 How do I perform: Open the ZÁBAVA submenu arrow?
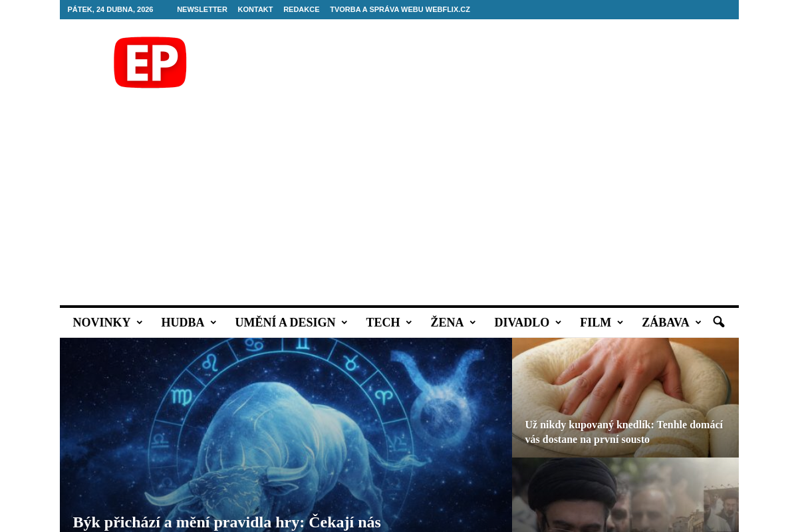[x=698, y=323]
